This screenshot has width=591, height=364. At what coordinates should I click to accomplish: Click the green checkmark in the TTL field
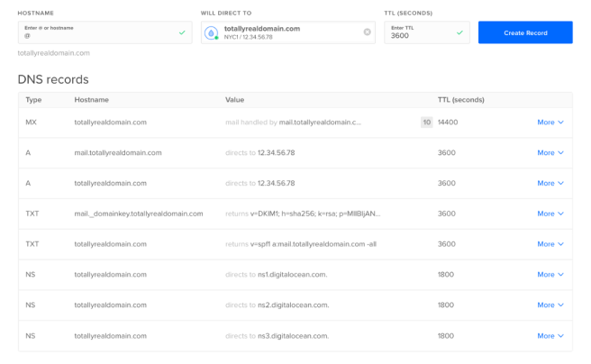(459, 32)
